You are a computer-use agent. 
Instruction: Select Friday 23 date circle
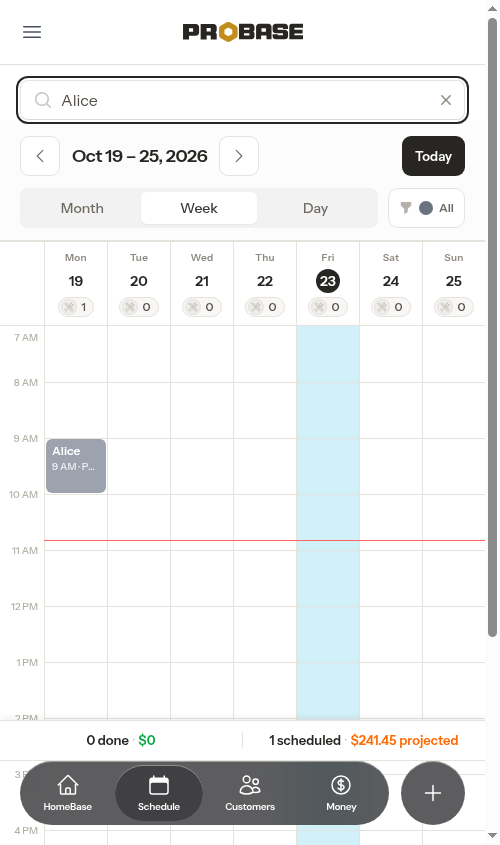(x=328, y=281)
